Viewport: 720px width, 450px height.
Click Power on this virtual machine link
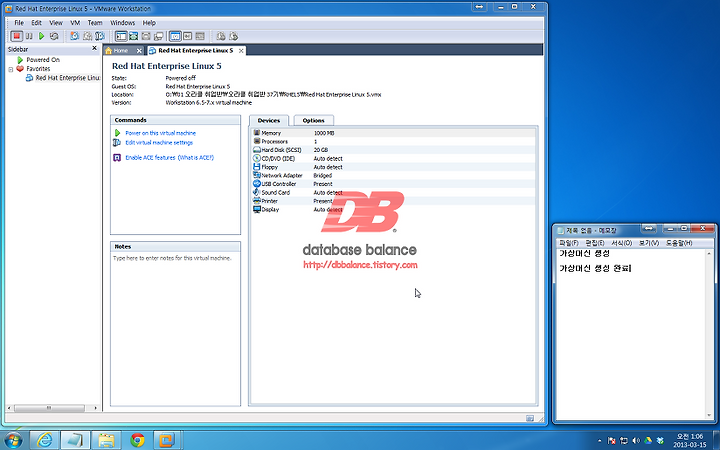tap(160, 133)
